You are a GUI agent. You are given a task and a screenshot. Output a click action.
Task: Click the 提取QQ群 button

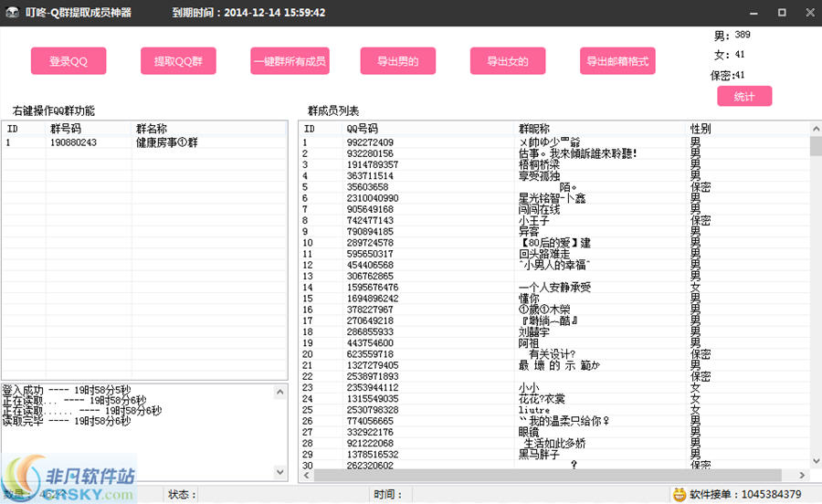point(178,61)
